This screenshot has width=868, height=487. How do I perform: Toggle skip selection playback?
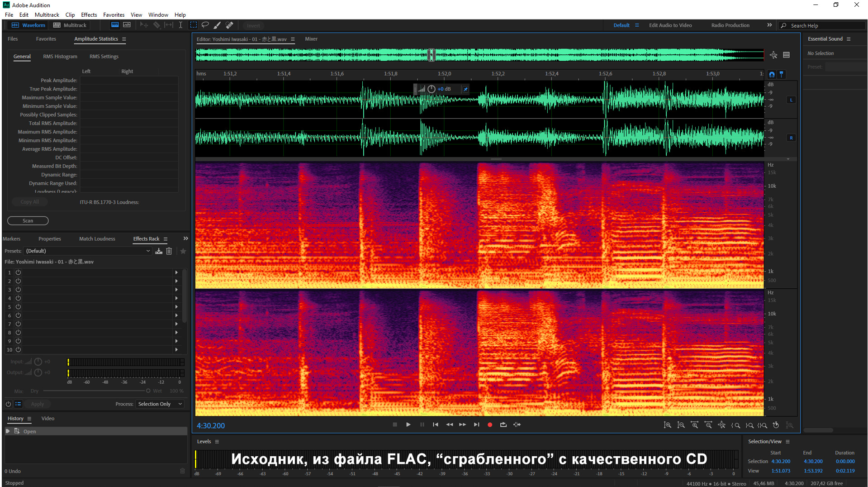(517, 425)
